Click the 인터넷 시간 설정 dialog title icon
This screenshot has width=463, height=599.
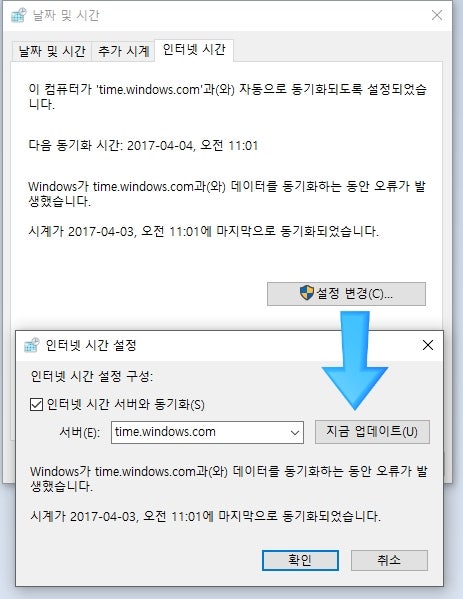(x=31, y=345)
